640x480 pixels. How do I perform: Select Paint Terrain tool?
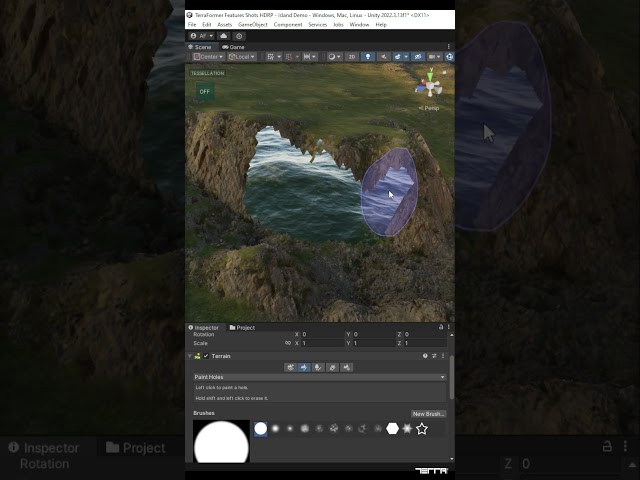click(304, 368)
